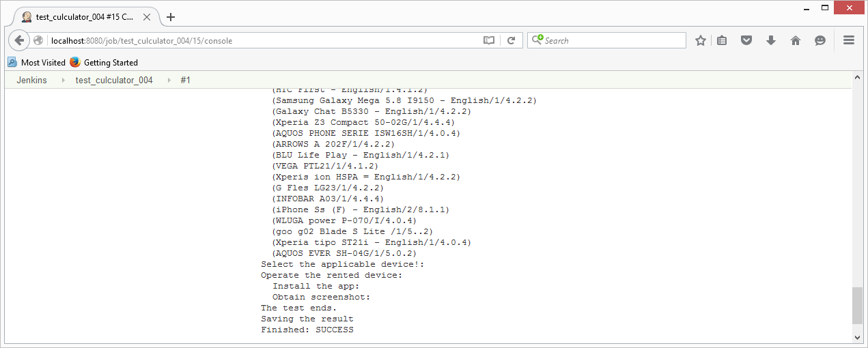
Task: Click the URL address bar
Action: pyautogui.click(x=265, y=40)
